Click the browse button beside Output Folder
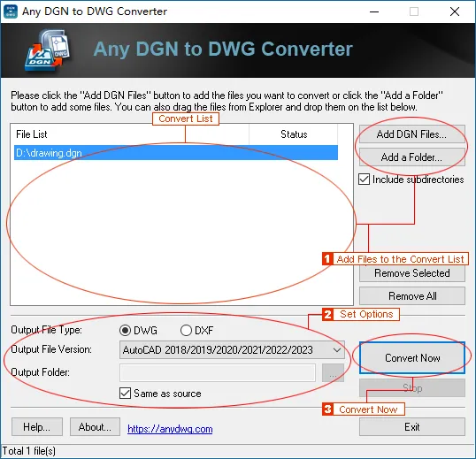Viewport: 476px width, 459px height. pos(333,372)
